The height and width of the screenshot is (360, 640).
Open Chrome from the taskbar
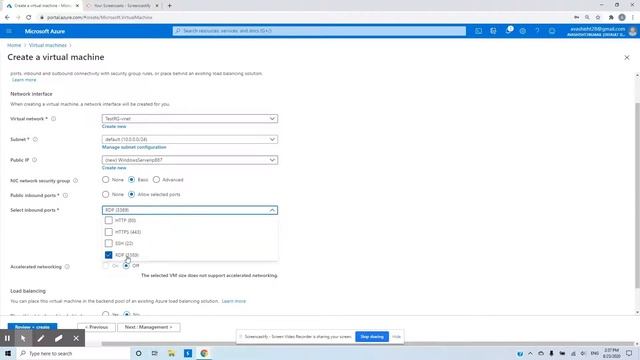204,353
